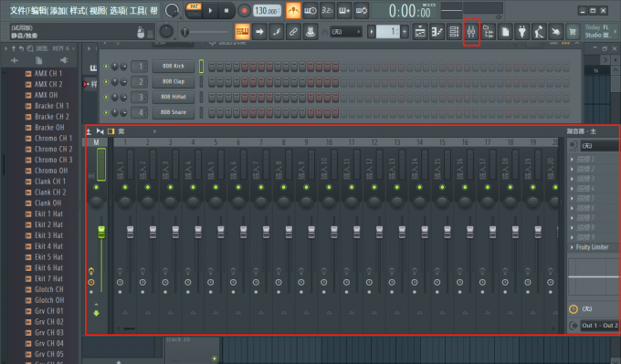Click the browser undo arrow icon
621x364 pixels.
coord(21,48)
